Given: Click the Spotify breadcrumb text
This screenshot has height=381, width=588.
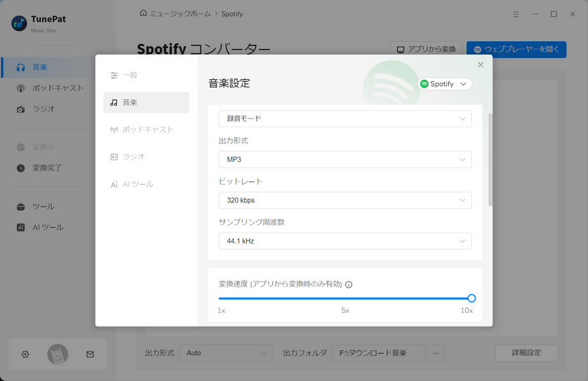Looking at the screenshot, I should (x=232, y=14).
